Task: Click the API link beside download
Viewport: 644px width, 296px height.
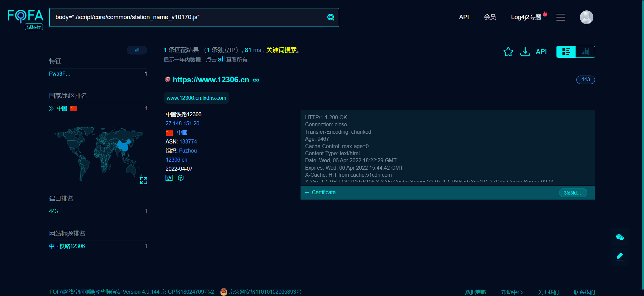Action: pos(541,52)
